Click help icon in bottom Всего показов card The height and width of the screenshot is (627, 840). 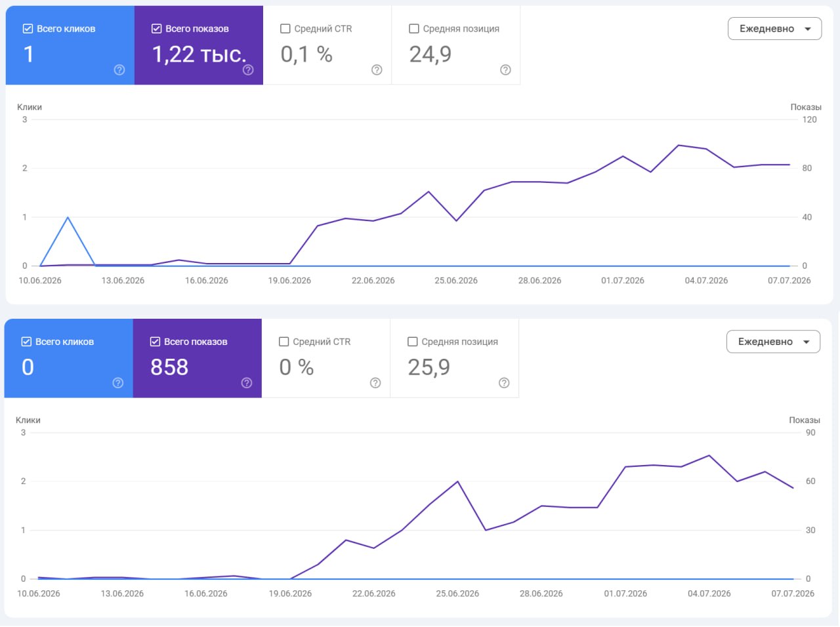pos(247,383)
